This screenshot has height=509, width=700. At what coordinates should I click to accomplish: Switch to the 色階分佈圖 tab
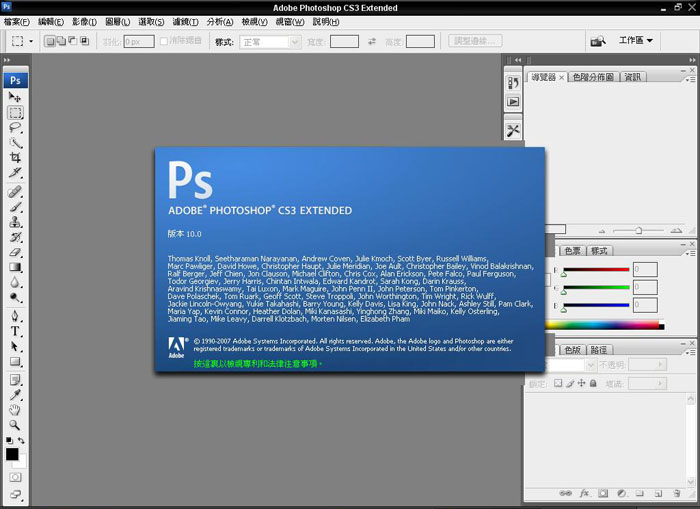coord(593,77)
